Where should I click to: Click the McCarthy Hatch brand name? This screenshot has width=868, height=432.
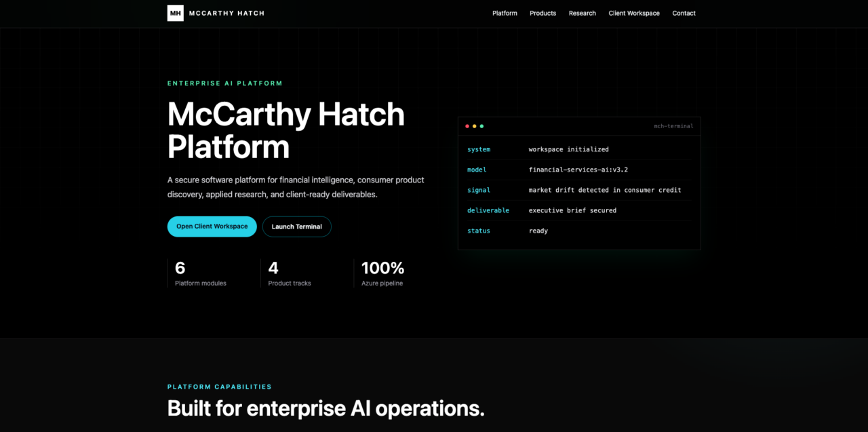pyautogui.click(x=226, y=13)
